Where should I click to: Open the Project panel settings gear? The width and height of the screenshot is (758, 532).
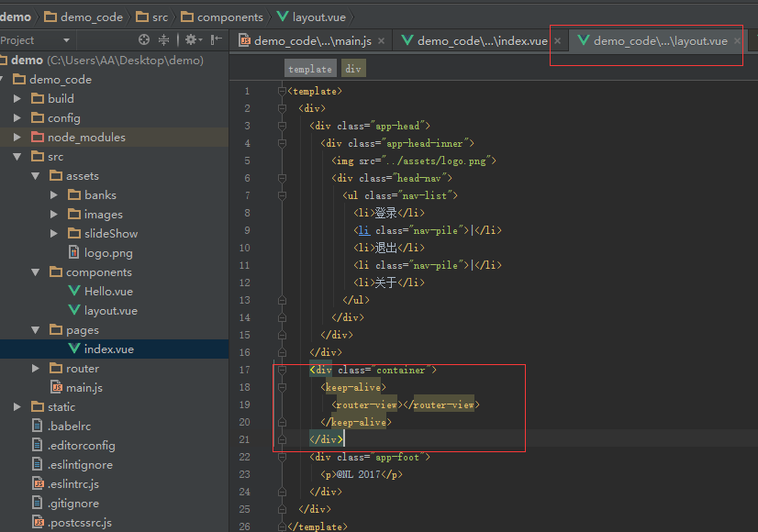tap(193, 39)
